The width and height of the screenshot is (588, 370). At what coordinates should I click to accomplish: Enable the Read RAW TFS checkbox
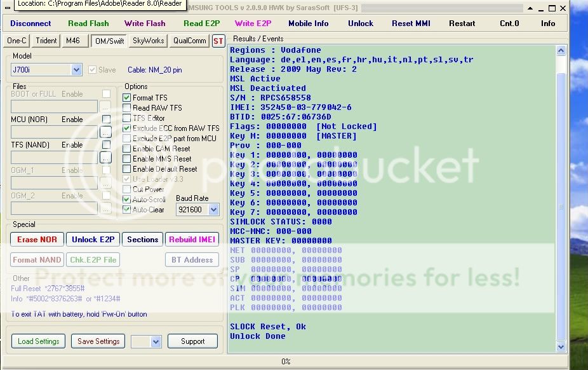(127, 108)
